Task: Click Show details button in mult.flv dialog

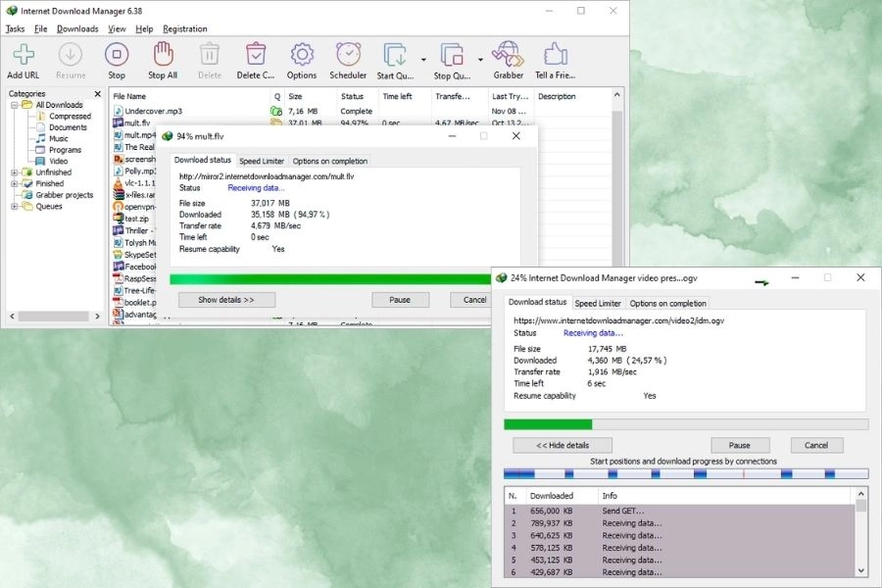Action: pos(226,300)
